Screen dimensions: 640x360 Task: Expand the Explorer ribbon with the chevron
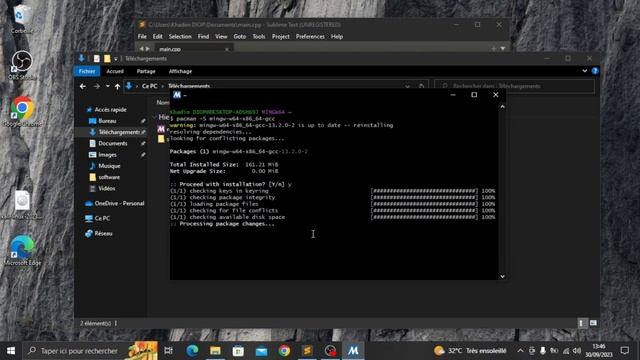point(584,71)
